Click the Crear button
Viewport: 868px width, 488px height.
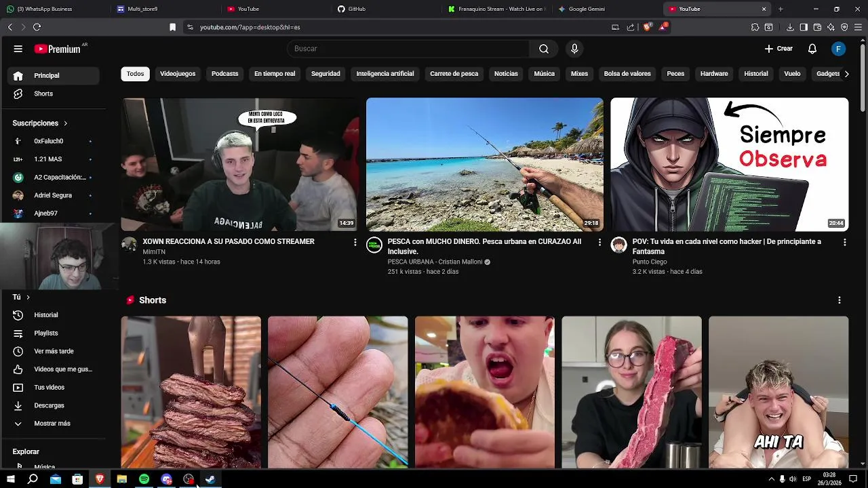coord(778,49)
